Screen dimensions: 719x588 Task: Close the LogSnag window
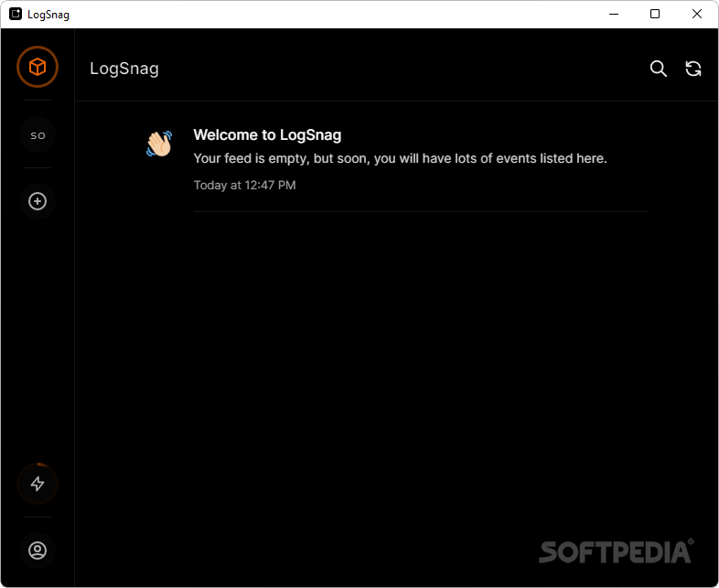pos(697,15)
